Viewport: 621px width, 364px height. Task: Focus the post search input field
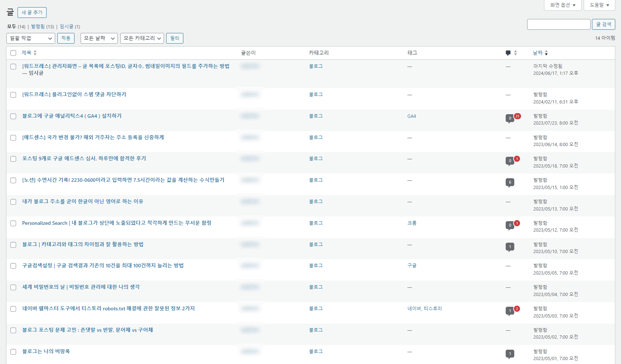click(x=559, y=24)
